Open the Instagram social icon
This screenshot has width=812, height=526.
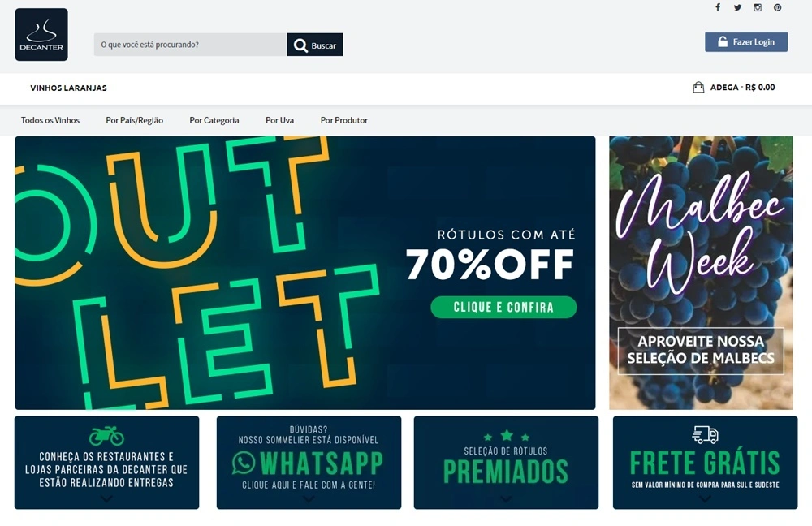point(758,7)
